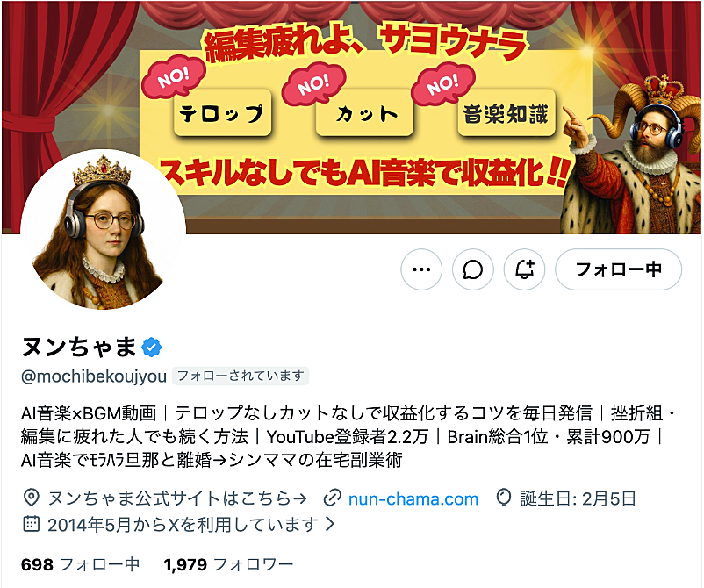Open the round profile avatar picture
704x588 pixels.
pyautogui.click(x=104, y=231)
